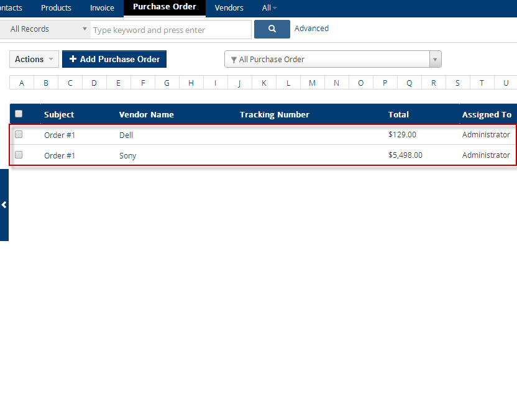
Task: Select the Purchase Order tab
Action: (x=165, y=7)
